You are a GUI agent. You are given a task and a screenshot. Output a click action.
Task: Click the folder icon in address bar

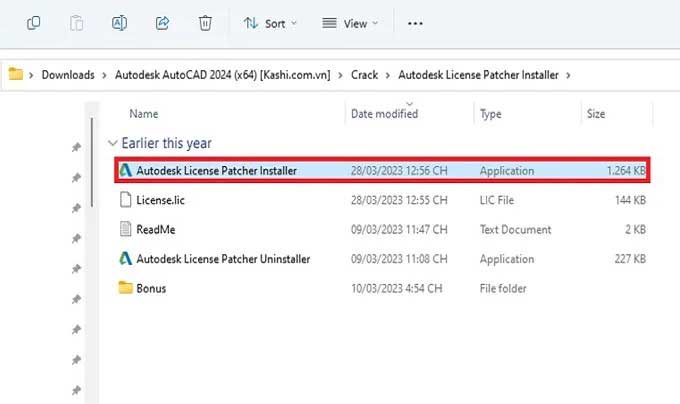click(x=16, y=74)
